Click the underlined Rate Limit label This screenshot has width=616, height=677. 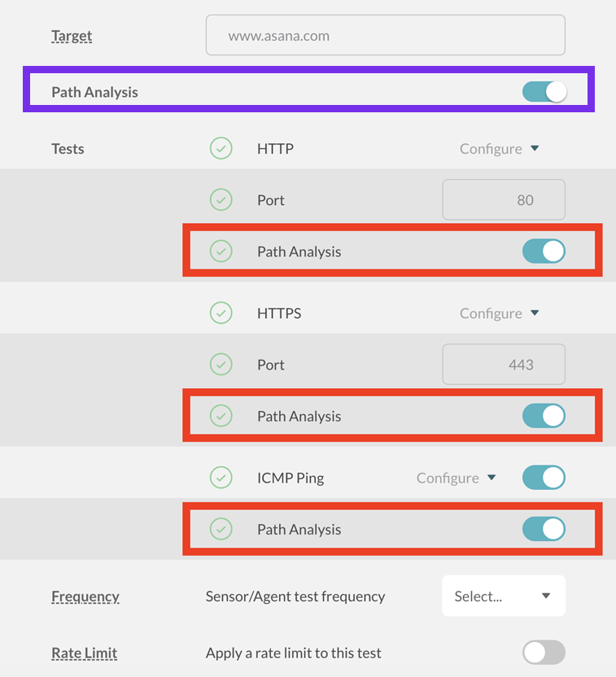click(84, 653)
